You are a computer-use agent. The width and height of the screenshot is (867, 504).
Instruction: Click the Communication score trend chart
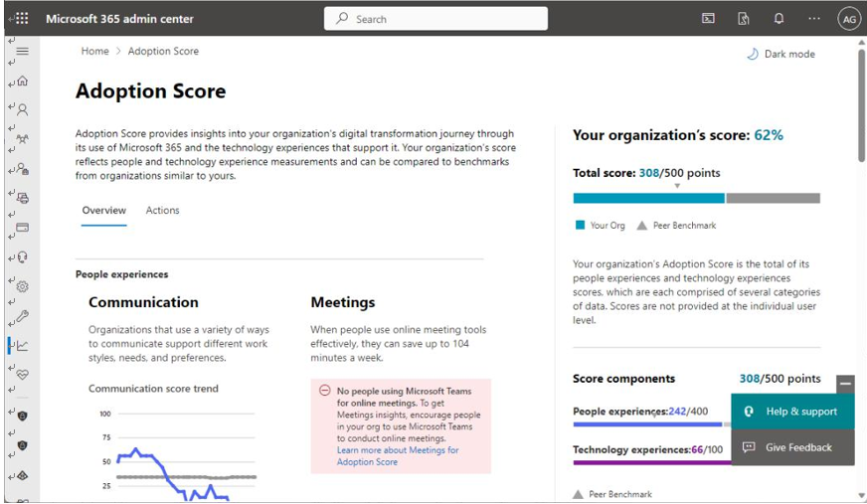click(178, 454)
